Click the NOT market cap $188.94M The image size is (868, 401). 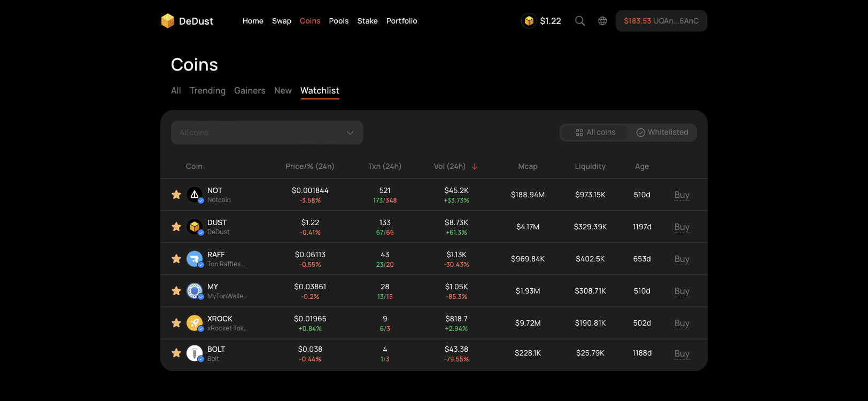point(528,195)
